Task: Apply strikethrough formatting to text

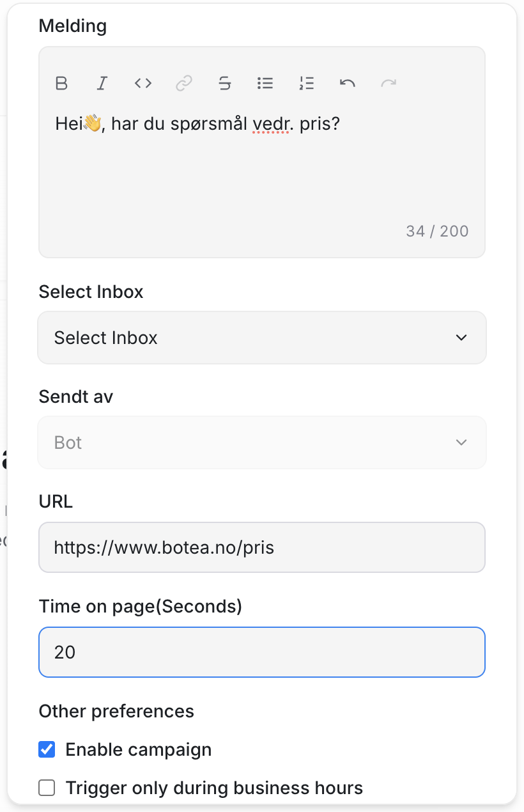Action: (224, 83)
